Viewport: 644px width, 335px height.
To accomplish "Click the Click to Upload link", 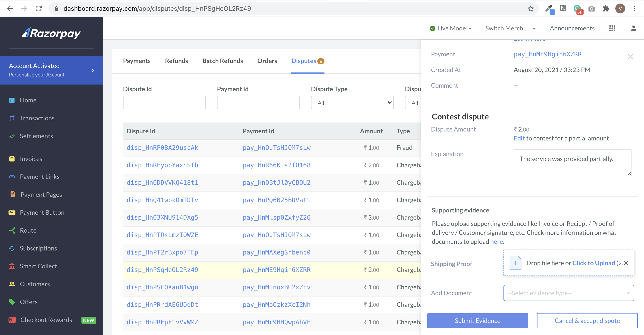I will point(593,263).
